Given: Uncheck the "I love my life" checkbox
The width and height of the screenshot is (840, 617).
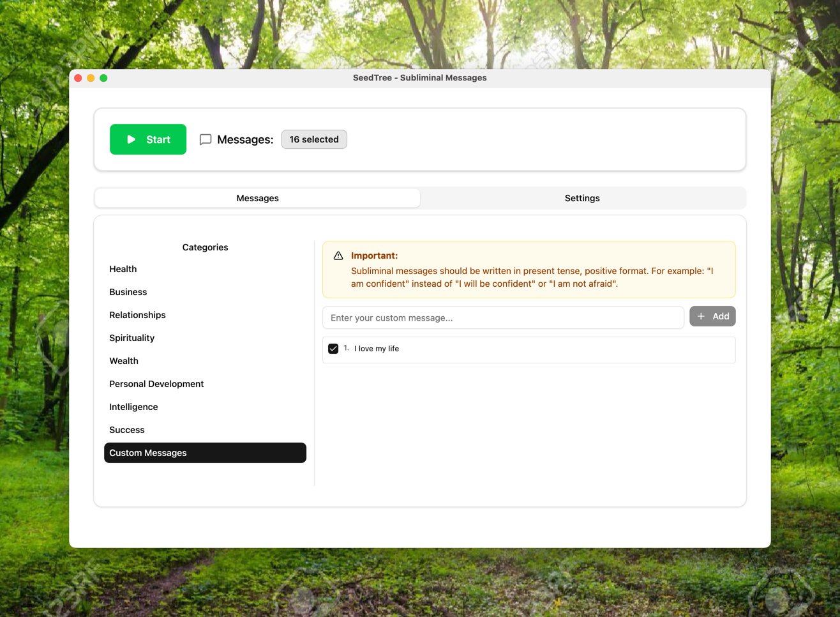Looking at the screenshot, I should 333,349.
